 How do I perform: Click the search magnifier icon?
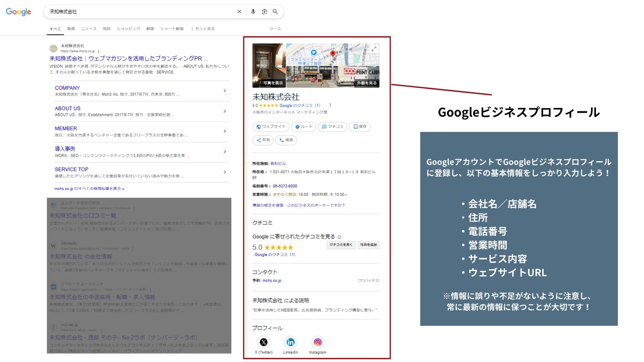click(275, 11)
